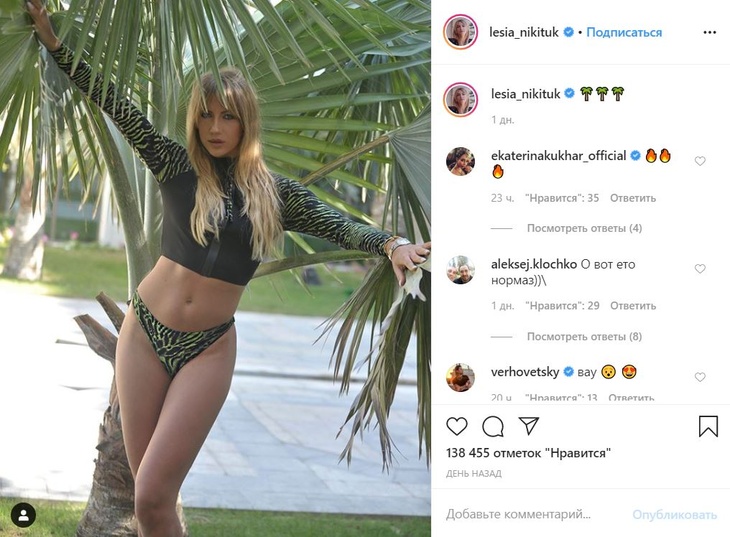Click the '138 455 отметок Нравится' likes count
This screenshot has height=537, width=730.
point(528,453)
